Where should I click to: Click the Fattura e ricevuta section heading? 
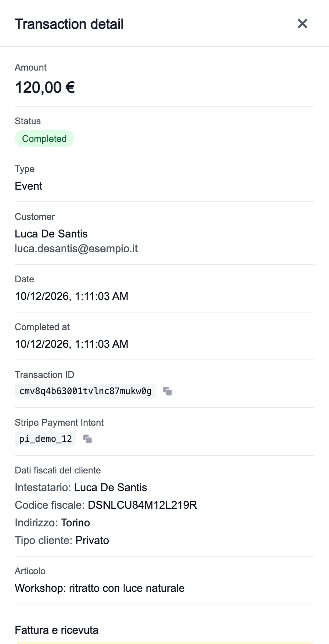tap(57, 630)
